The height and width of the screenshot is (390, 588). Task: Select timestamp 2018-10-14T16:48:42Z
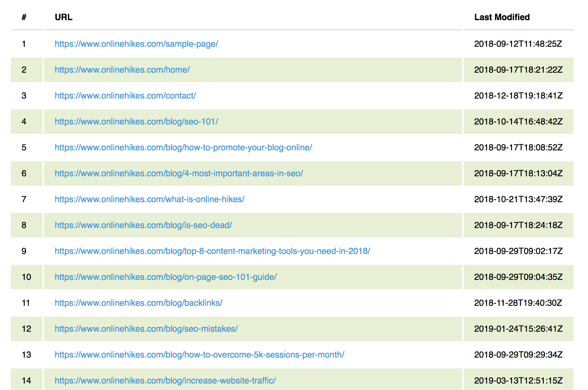[x=518, y=122]
